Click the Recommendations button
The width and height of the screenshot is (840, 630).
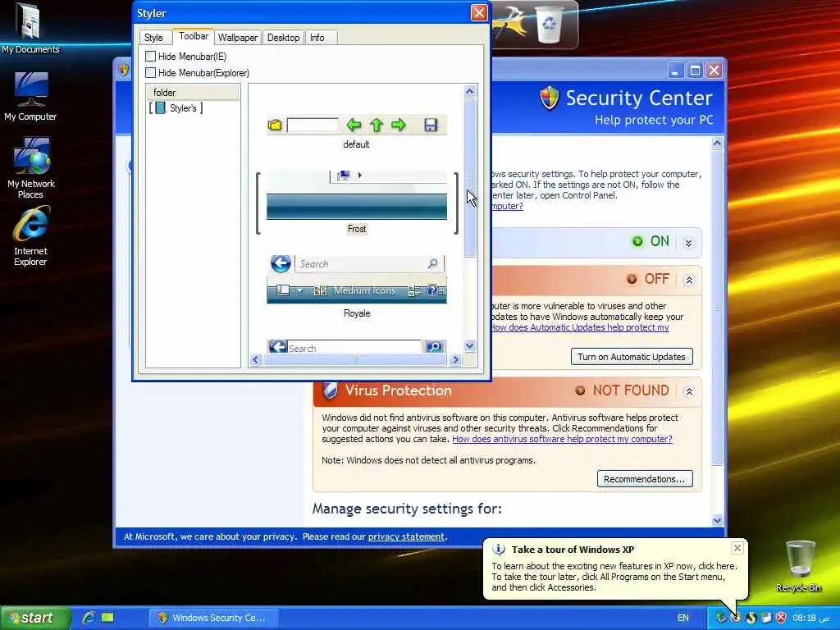[645, 479]
